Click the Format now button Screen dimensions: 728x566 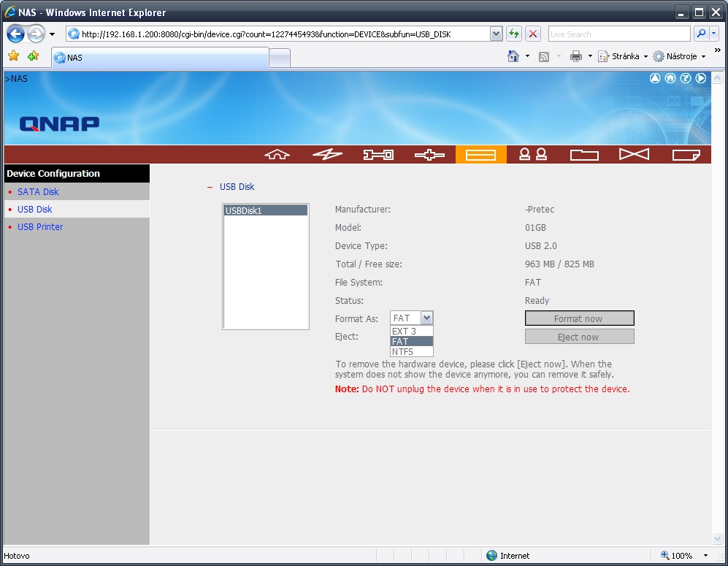pos(580,318)
